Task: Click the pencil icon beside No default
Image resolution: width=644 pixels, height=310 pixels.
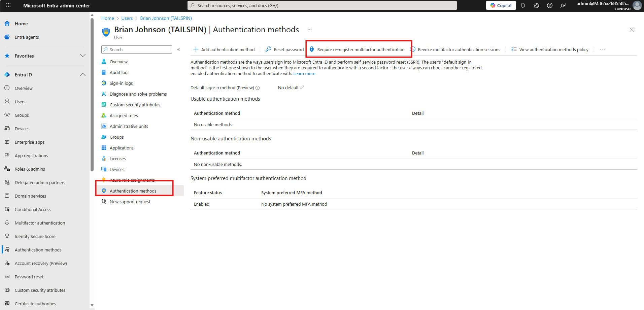Action: [302, 88]
